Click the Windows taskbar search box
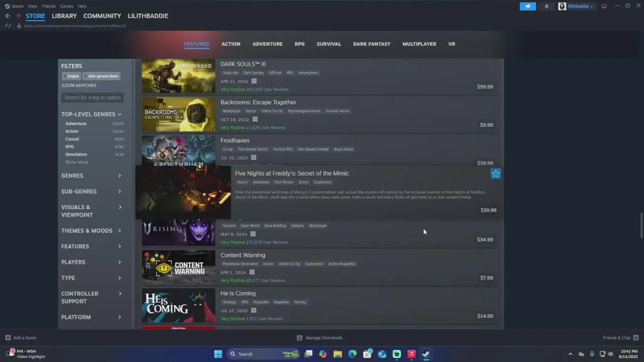This screenshot has width=644, height=362. 263,354
